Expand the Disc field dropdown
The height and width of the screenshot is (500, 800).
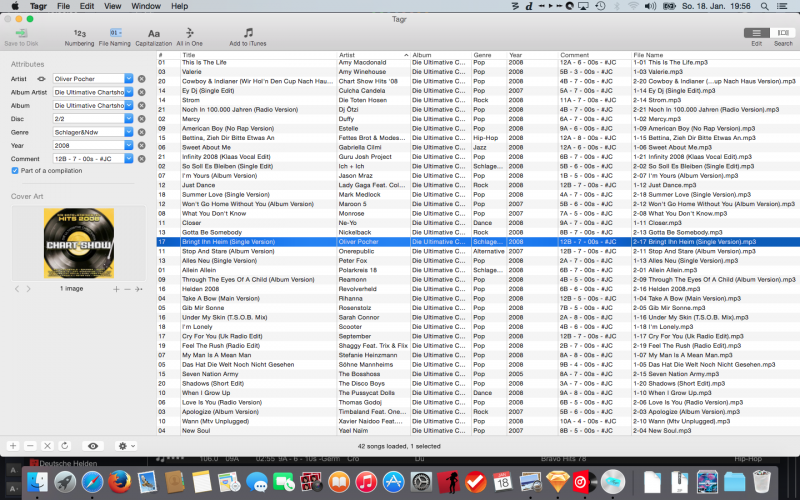(129, 118)
